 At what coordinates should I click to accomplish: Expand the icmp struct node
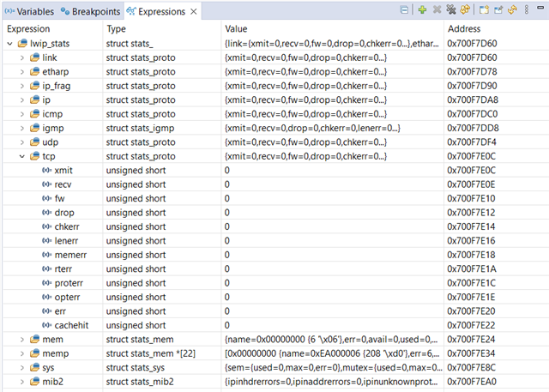(x=22, y=114)
